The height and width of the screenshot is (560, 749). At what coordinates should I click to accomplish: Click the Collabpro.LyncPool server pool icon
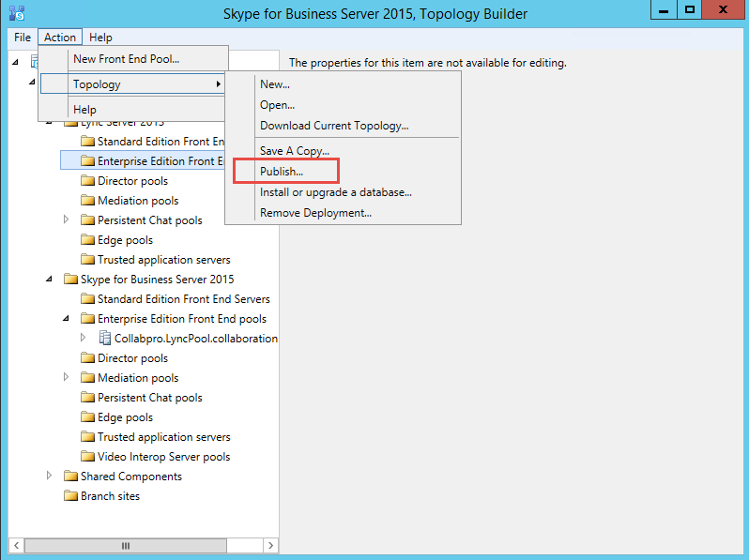[x=104, y=338]
